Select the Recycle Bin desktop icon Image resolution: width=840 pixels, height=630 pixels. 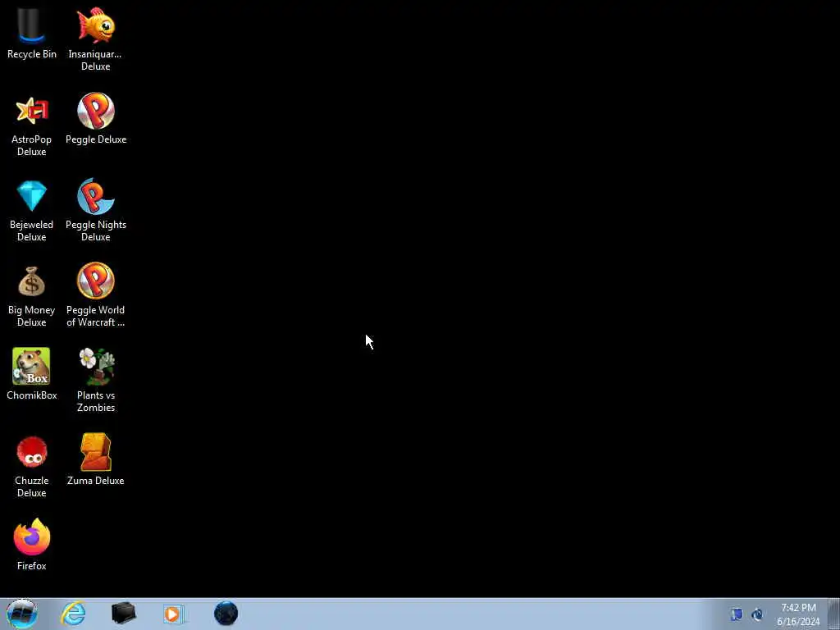pos(32,25)
